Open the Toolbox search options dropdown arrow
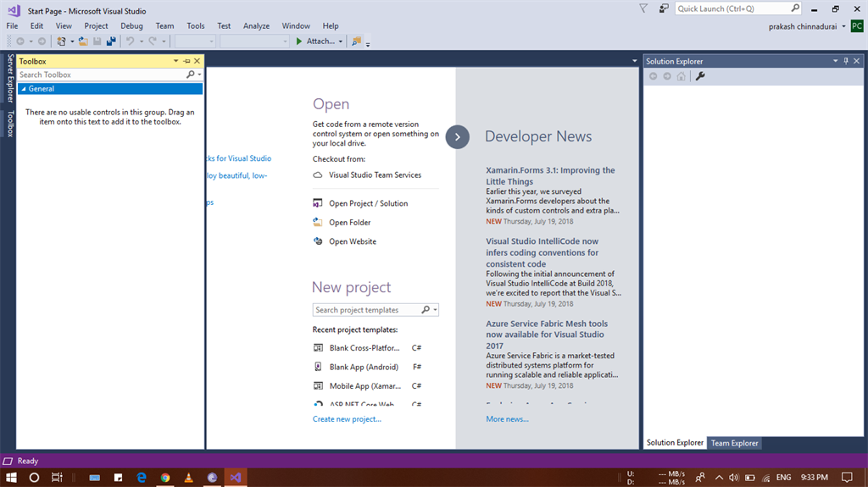The image size is (868, 487). coord(199,75)
